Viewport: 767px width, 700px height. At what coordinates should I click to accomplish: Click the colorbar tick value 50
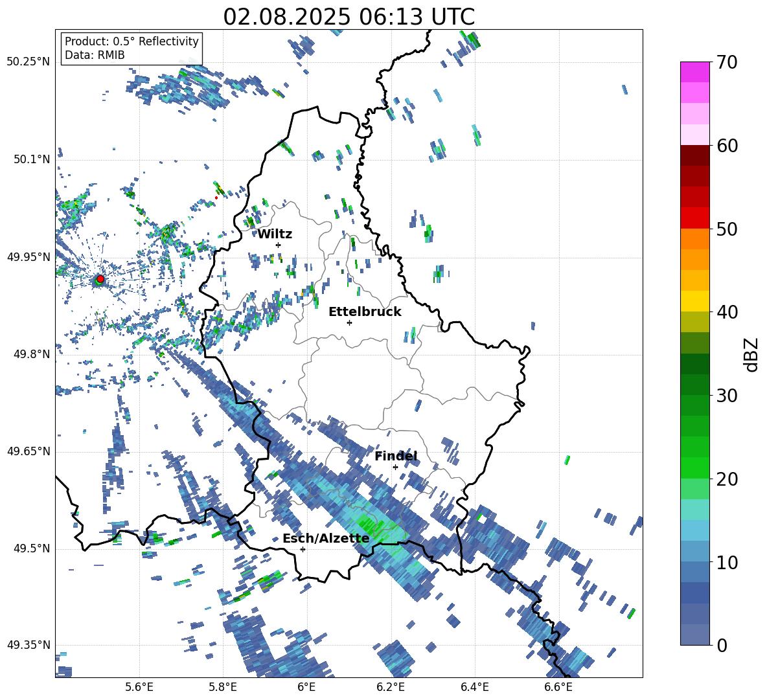click(x=727, y=229)
